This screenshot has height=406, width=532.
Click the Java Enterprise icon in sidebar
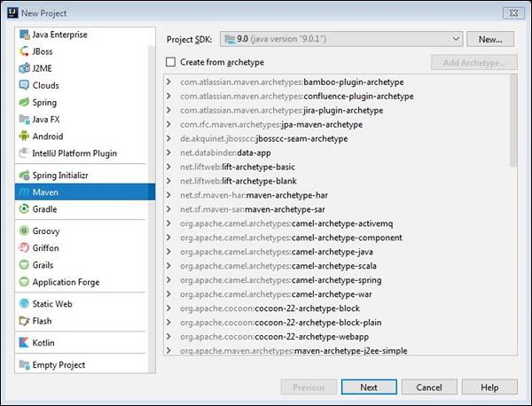pos(24,35)
